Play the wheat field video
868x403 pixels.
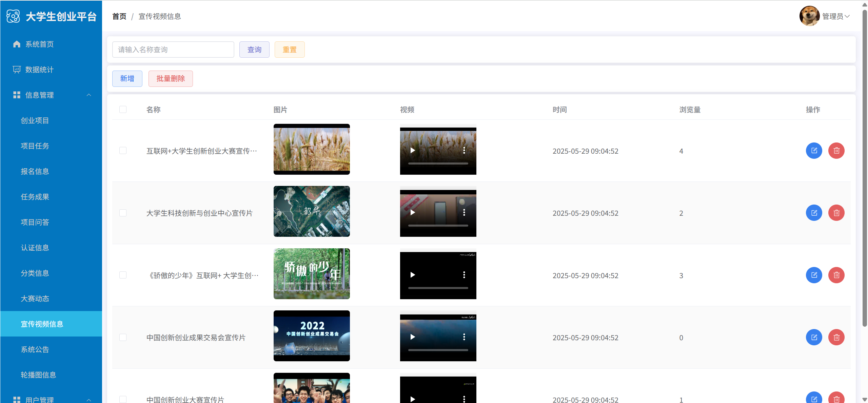tap(412, 150)
